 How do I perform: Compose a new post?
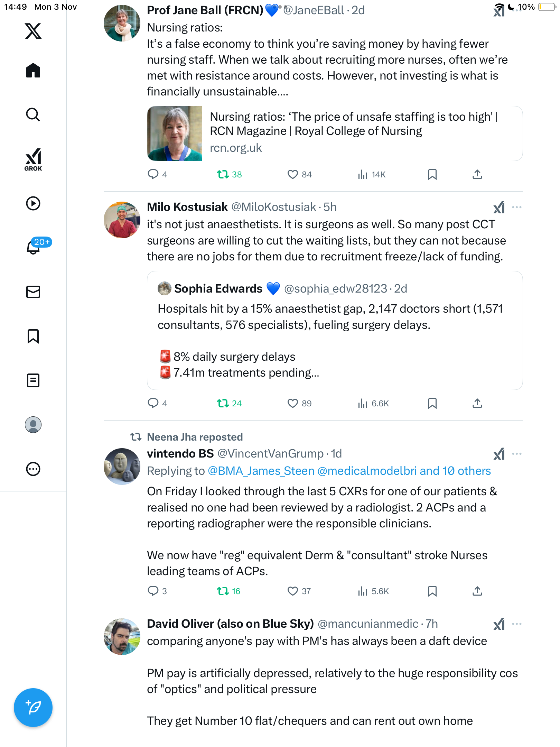click(33, 708)
